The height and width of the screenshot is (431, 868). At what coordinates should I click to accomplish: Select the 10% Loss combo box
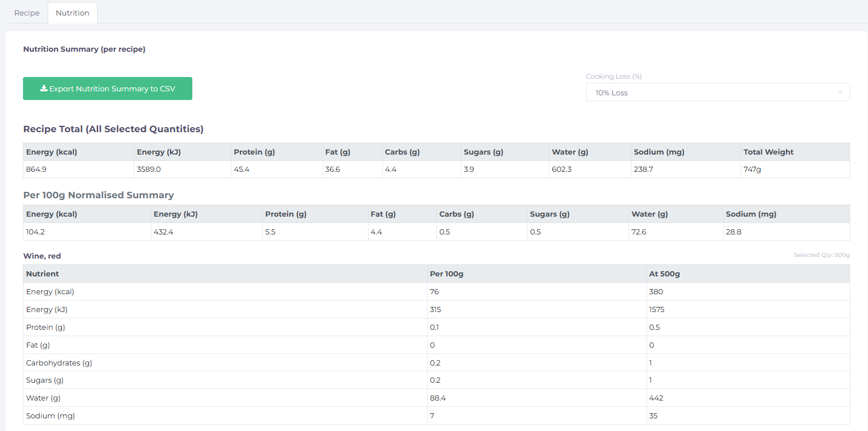(712, 93)
